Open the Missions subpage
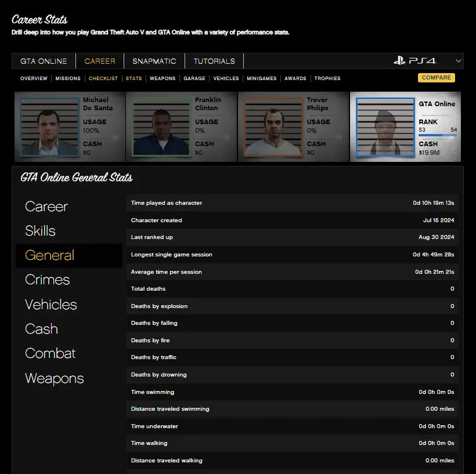 68,78
